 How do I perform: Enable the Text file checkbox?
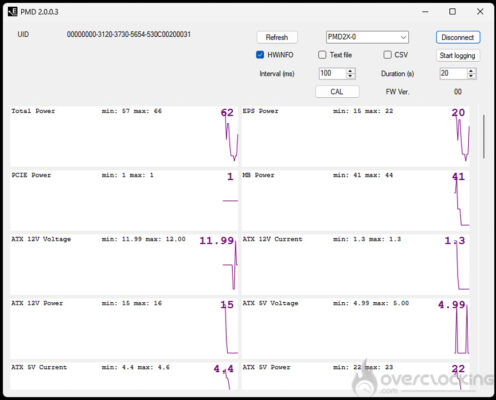click(322, 55)
